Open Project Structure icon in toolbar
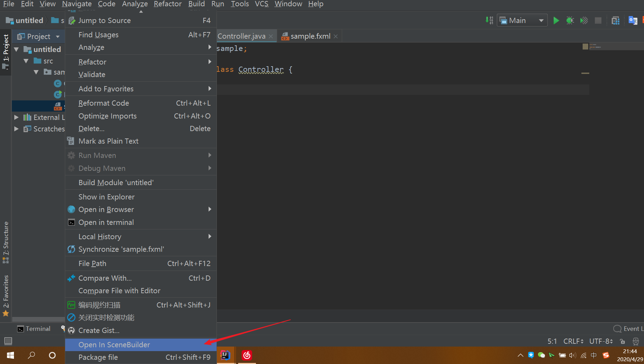Image resolution: width=644 pixels, height=364 pixels. (x=615, y=21)
